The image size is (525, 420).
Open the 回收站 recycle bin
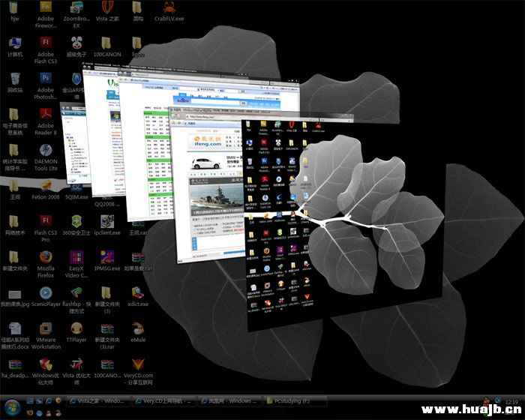[x=15, y=79]
